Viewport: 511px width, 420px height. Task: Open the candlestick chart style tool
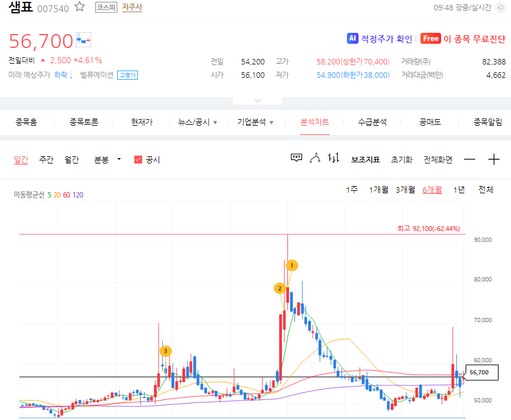click(x=333, y=157)
